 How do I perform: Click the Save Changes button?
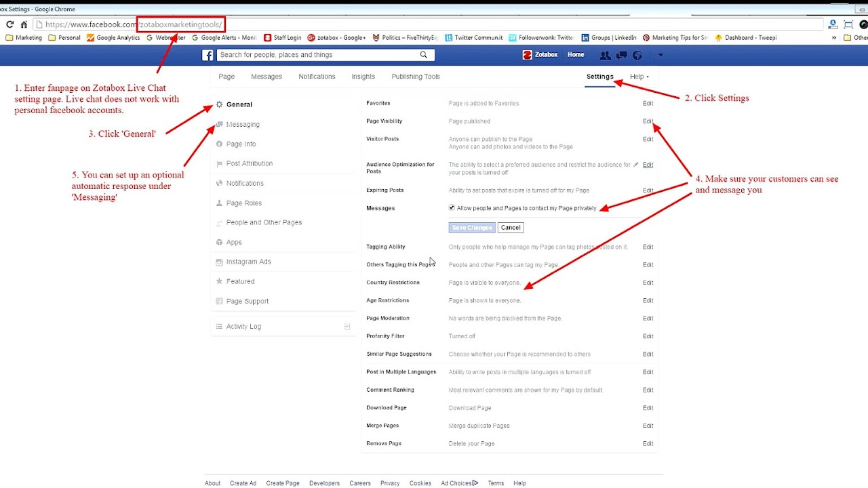[472, 228]
